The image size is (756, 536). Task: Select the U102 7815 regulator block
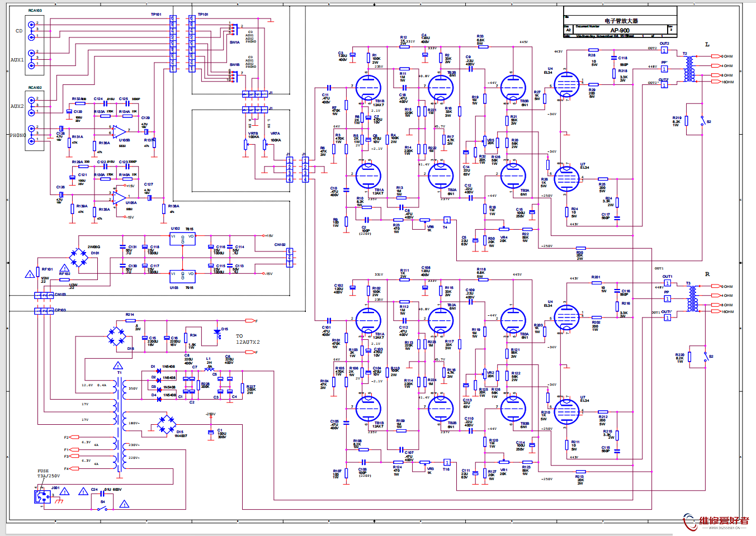183,239
